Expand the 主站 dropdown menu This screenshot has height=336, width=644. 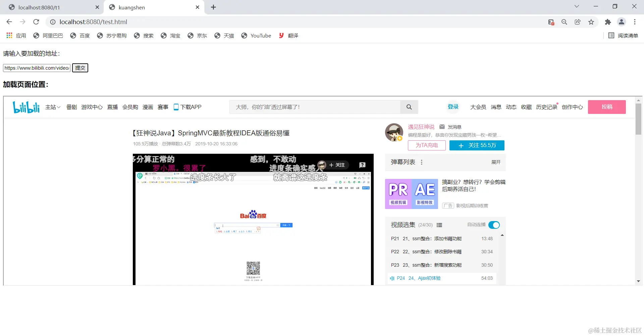tap(53, 107)
